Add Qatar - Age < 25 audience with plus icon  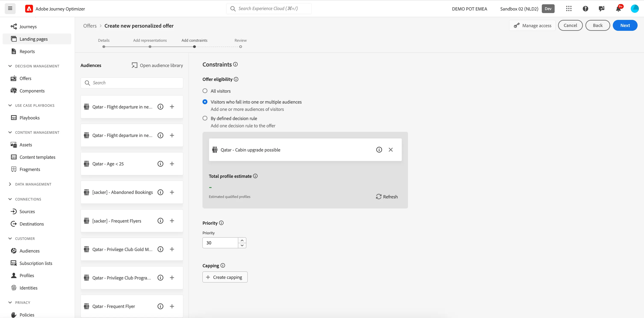click(172, 164)
